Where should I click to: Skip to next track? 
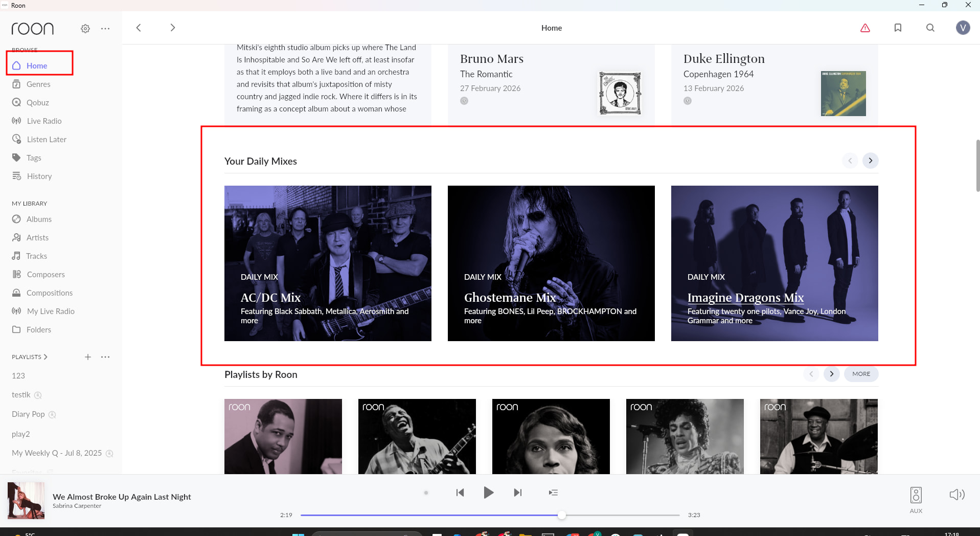[x=518, y=493]
